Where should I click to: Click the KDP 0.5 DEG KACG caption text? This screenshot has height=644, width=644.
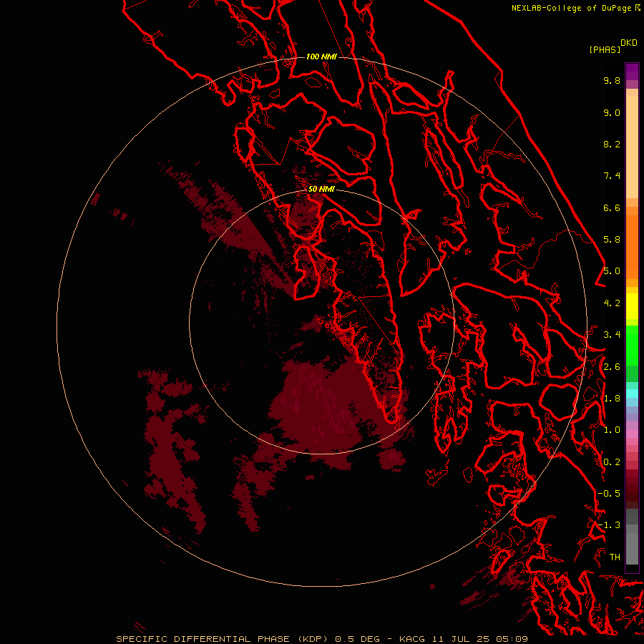coord(321,639)
